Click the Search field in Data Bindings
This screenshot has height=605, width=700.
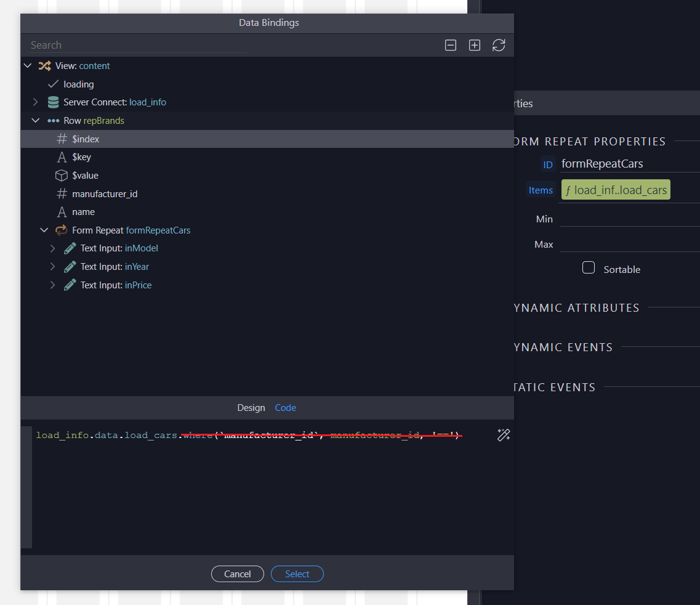[x=137, y=45]
